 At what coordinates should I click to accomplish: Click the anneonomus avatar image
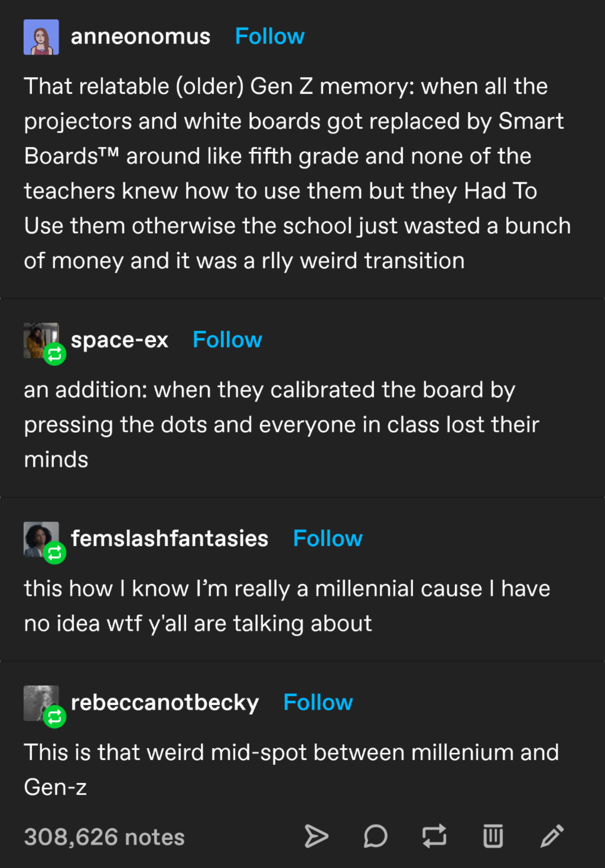tap(41, 37)
